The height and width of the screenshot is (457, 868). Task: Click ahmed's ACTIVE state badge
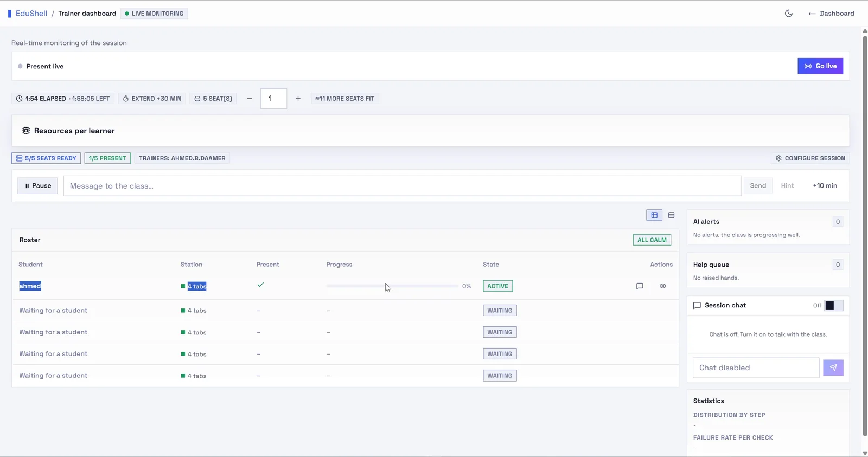coord(497,286)
